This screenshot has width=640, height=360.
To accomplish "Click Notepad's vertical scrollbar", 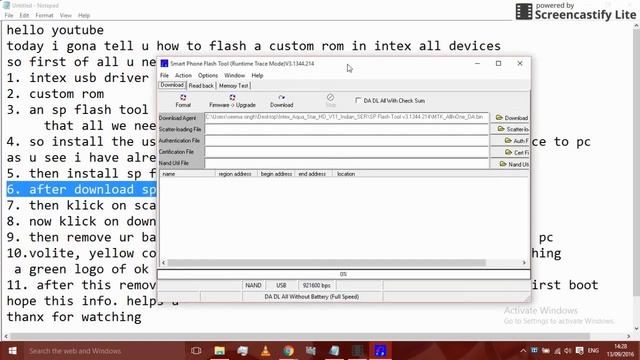I will [x=636, y=162].
